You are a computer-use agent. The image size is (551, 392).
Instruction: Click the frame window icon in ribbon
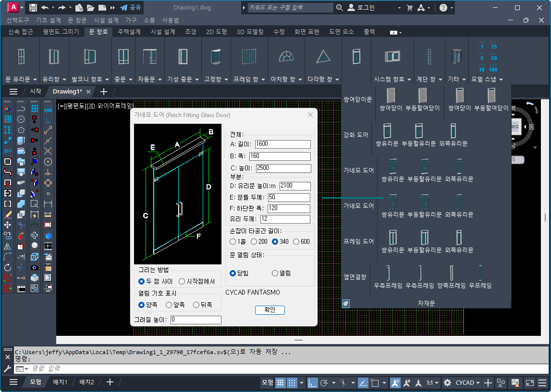point(249,56)
